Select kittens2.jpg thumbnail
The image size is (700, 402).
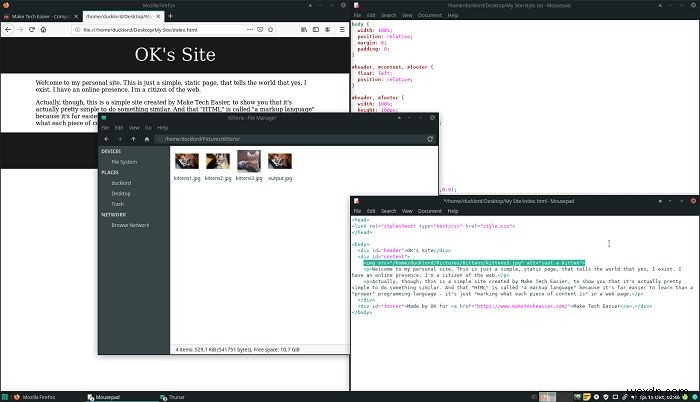tap(218, 162)
